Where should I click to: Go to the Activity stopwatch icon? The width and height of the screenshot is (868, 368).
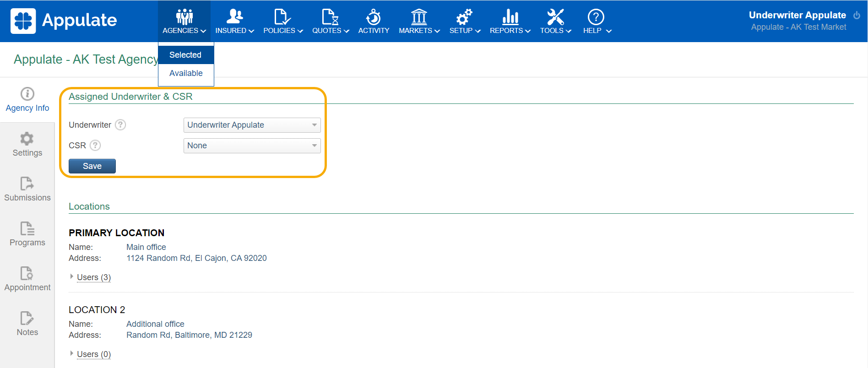coord(374,17)
